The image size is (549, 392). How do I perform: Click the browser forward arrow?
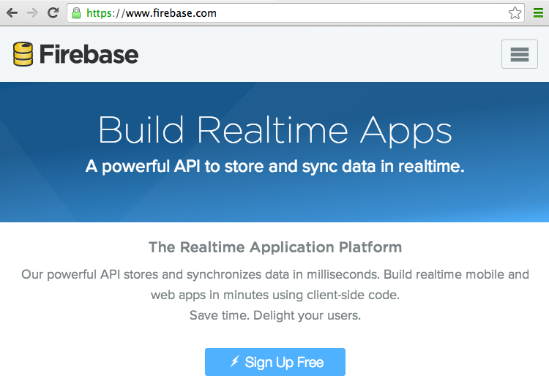[32, 12]
